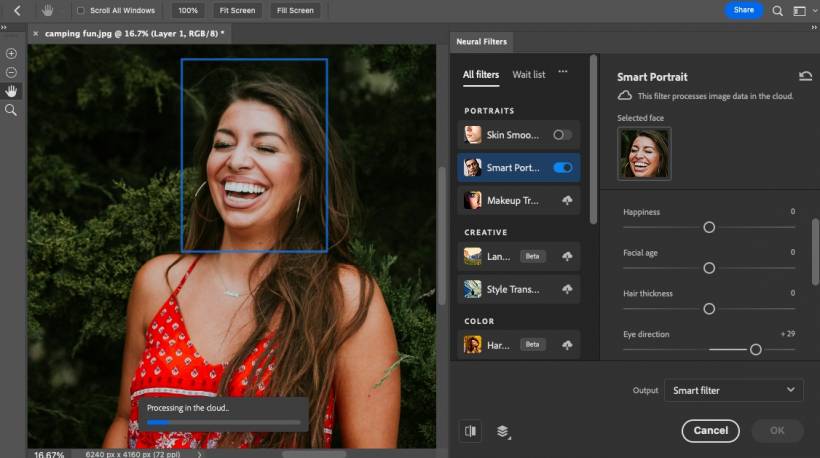Click the back arrow in the top bar
820x458 pixels.
(17, 10)
